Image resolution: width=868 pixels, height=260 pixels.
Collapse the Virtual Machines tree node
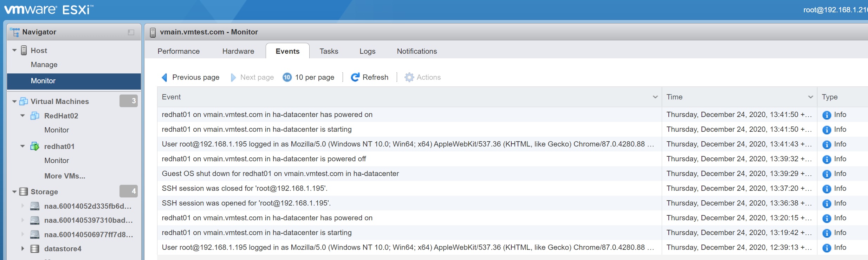tap(14, 101)
